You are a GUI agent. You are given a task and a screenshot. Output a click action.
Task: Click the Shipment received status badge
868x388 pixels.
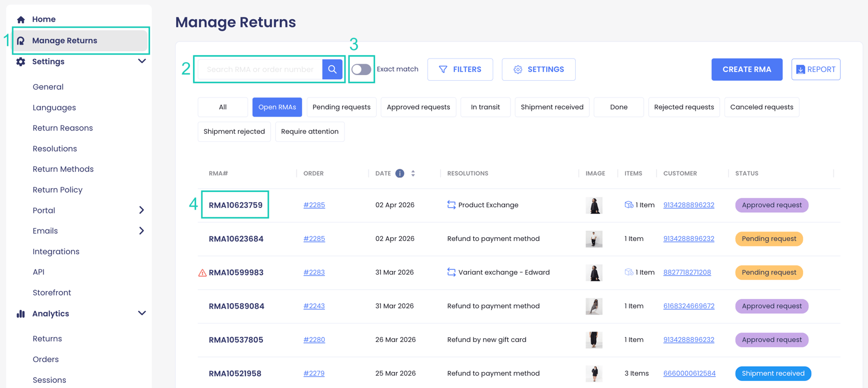[773, 373]
